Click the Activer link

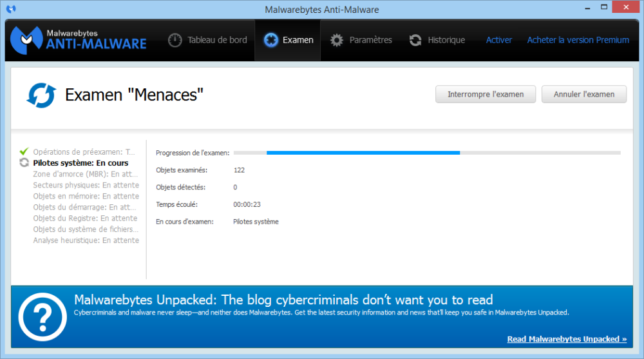[499, 40]
